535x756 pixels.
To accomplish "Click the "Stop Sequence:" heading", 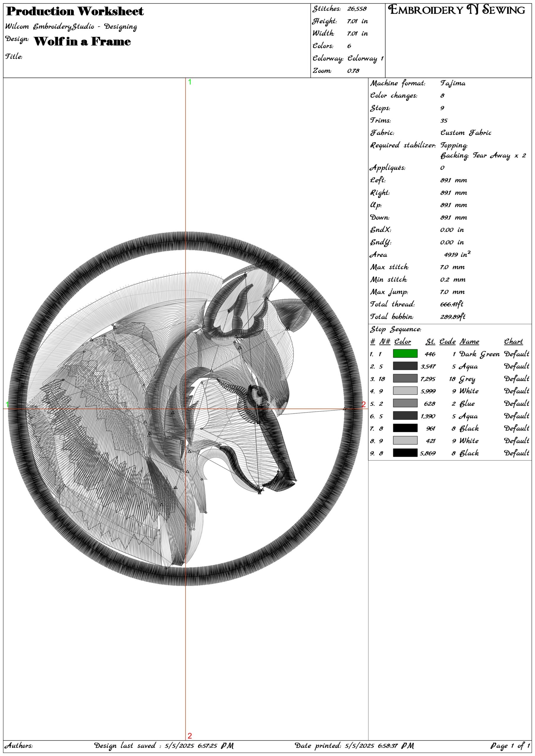I will 395,329.
